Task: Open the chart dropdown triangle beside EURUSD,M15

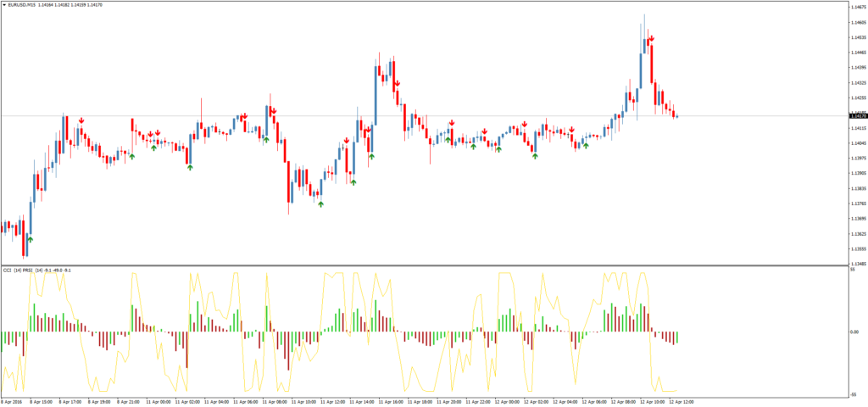Action: [4, 6]
